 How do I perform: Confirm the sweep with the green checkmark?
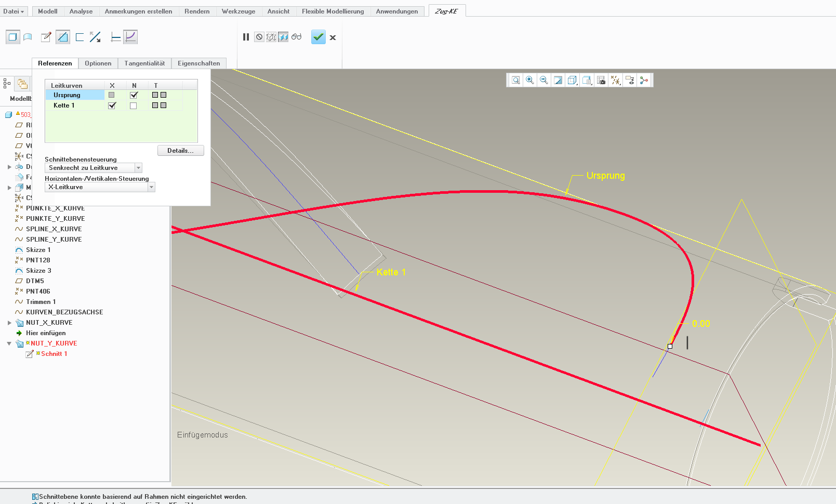[x=318, y=37]
